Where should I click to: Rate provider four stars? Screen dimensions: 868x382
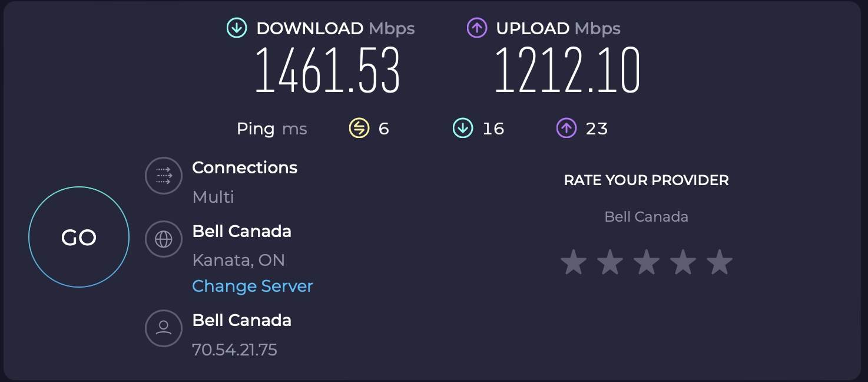tap(683, 262)
